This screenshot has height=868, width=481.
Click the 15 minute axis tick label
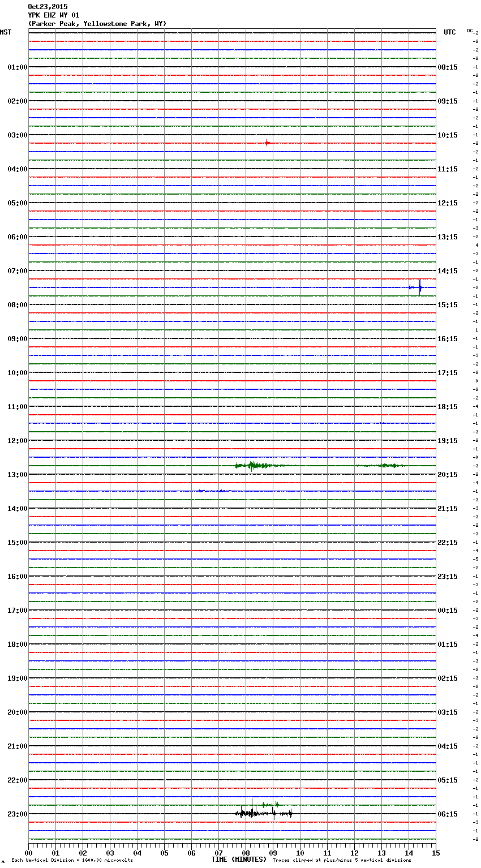tap(436, 853)
